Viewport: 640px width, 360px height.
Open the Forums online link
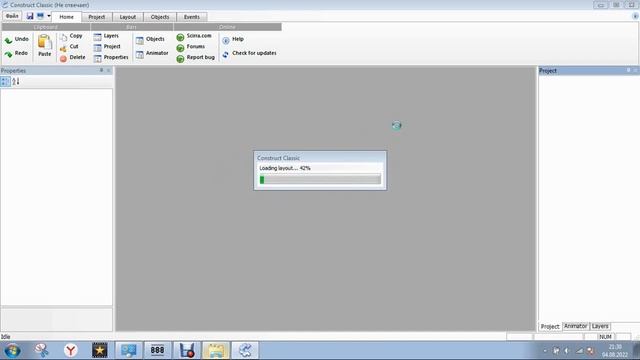coord(191,47)
